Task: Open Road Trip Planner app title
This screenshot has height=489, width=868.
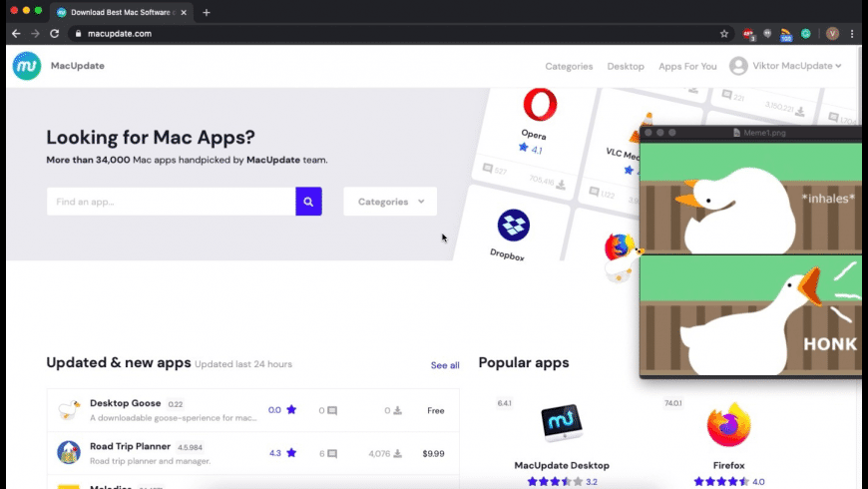Action: coord(130,446)
